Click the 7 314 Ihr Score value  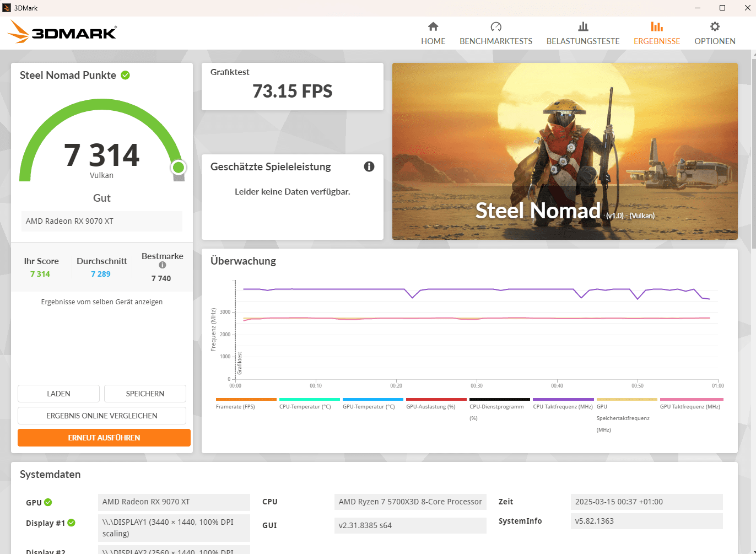click(x=40, y=274)
